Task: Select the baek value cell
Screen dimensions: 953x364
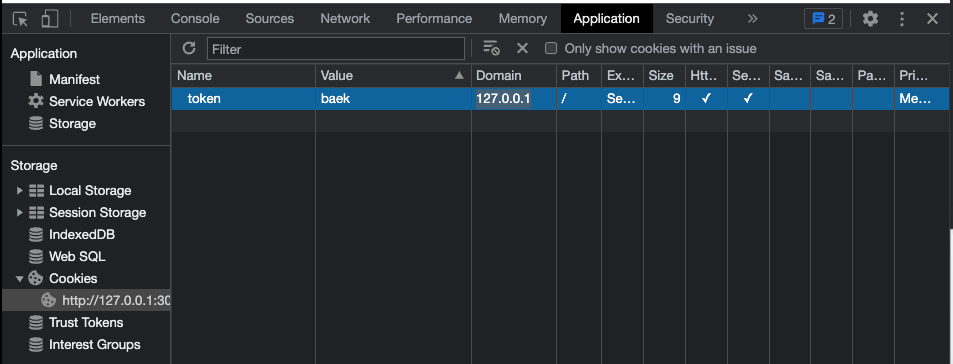Action: (x=393, y=98)
